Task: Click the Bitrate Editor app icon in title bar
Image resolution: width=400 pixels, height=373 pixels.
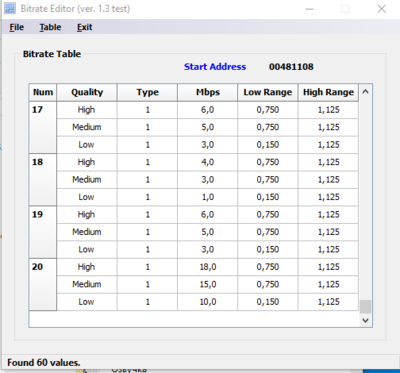Action: click(x=10, y=9)
